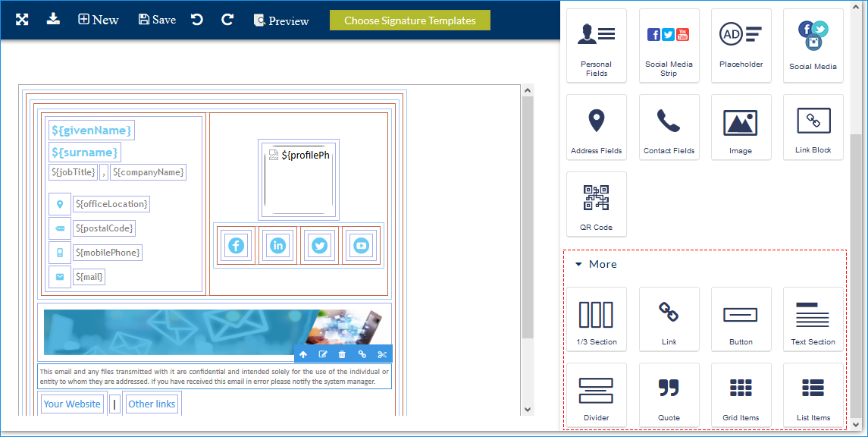Click the redo arrow icon
The image size is (868, 437).
tap(227, 20)
